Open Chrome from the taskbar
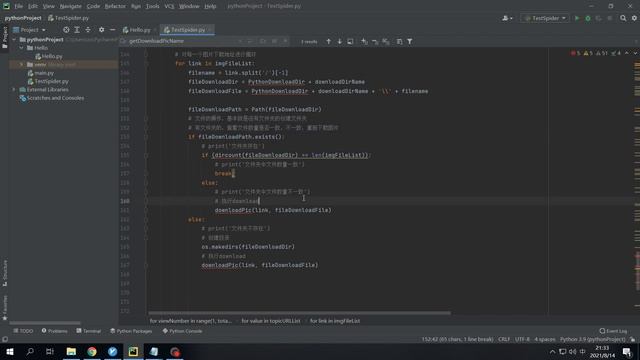This screenshot has width=640, height=360. [92, 351]
